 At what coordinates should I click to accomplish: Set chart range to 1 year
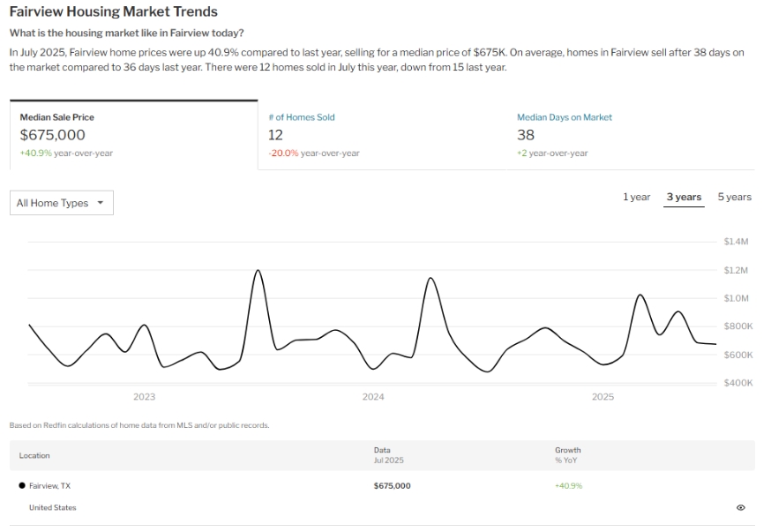click(636, 197)
